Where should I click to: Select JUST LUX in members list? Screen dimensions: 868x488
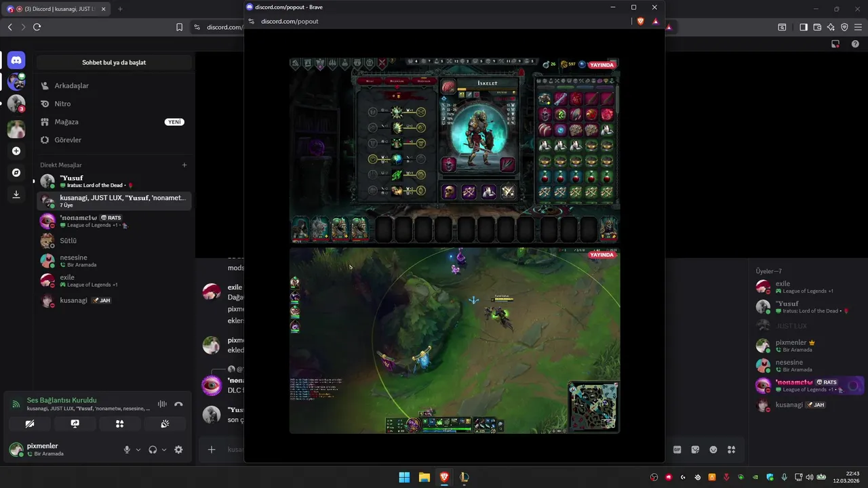(x=809, y=326)
